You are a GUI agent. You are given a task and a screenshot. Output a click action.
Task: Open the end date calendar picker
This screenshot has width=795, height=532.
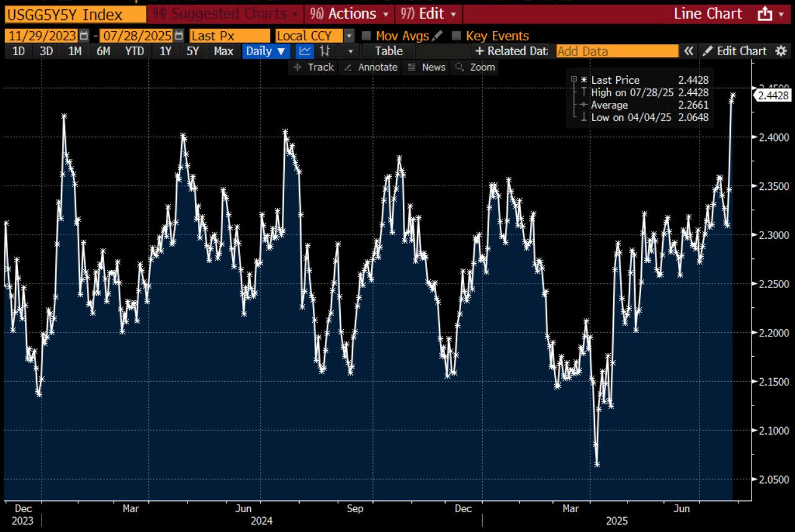pos(179,36)
